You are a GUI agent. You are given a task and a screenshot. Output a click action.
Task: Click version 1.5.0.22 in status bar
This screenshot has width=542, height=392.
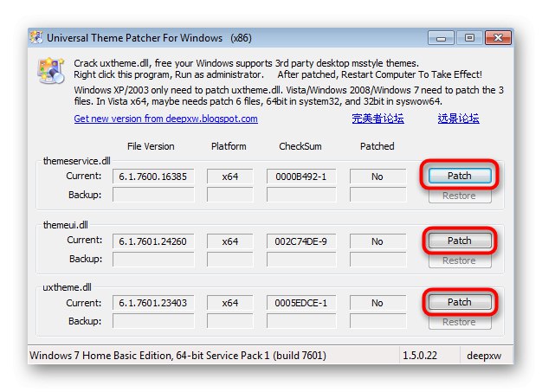[420, 356]
